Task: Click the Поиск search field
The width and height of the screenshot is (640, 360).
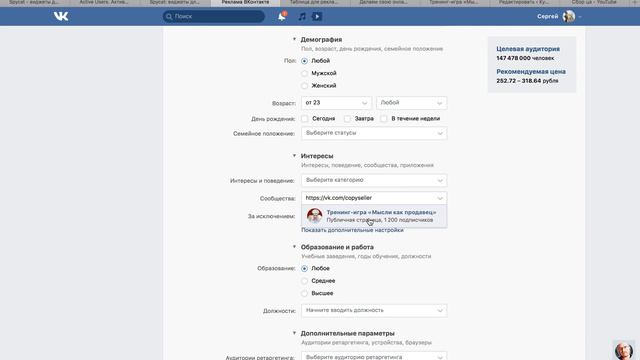Action: click(x=213, y=16)
